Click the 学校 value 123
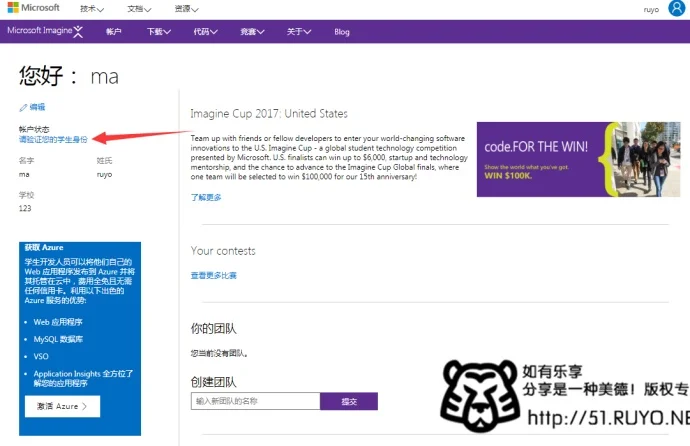The image size is (690, 446). 25,208
